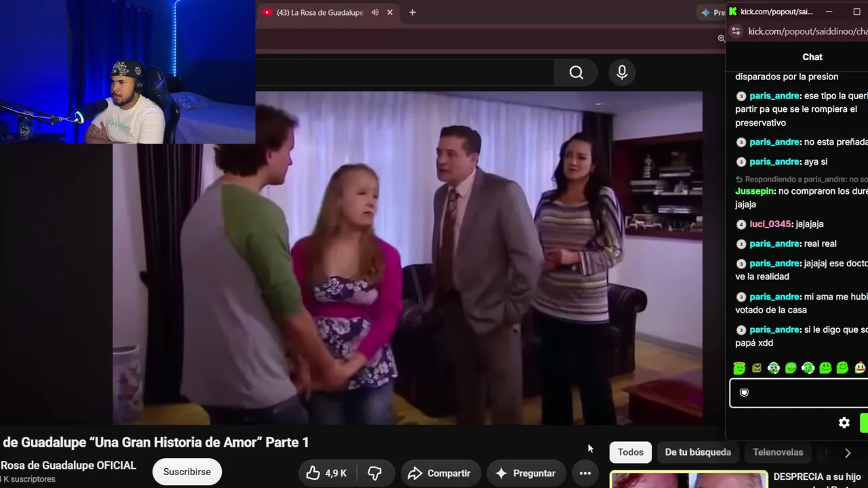Click the badge beside 'no esta preñada' message
This screenshot has height=488, width=868.
pyautogui.click(x=741, y=142)
